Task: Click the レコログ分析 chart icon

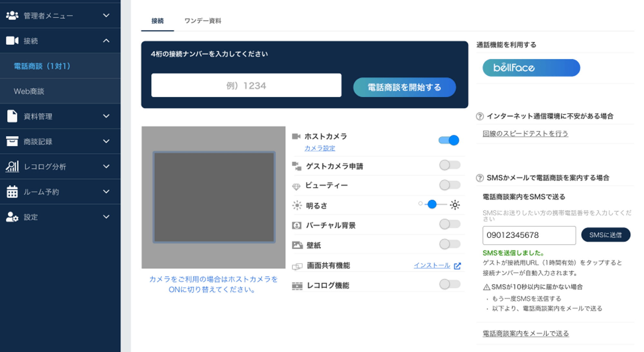Action: (12, 166)
